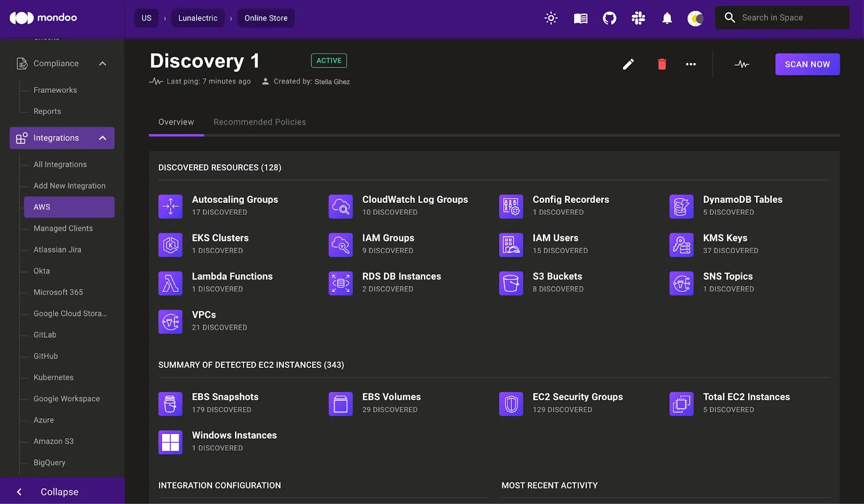Open the GitHub icon in header

point(610,18)
